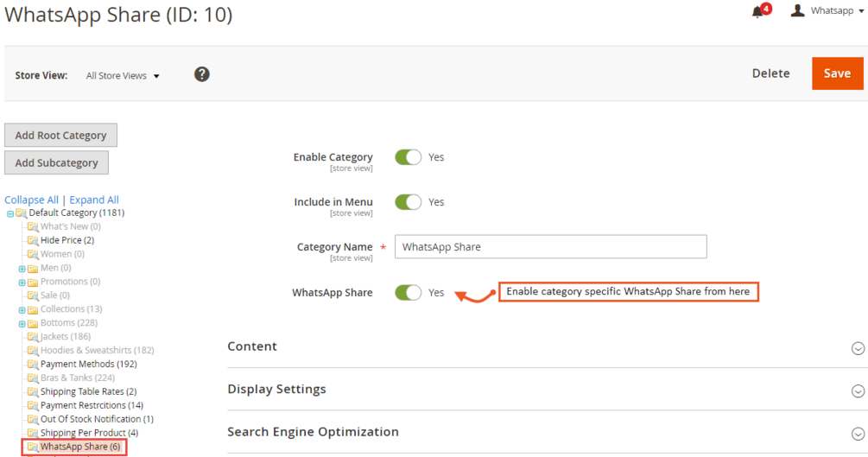Expand the Display Settings section
The width and height of the screenshot is (868, 457).
tap(547, 390)
